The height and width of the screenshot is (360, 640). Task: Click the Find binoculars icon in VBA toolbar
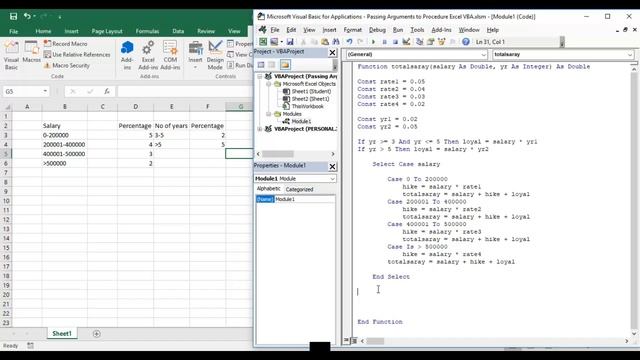coord(336,42)
